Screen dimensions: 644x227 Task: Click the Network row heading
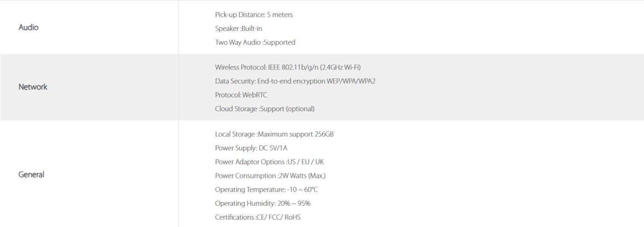point(33,87)
